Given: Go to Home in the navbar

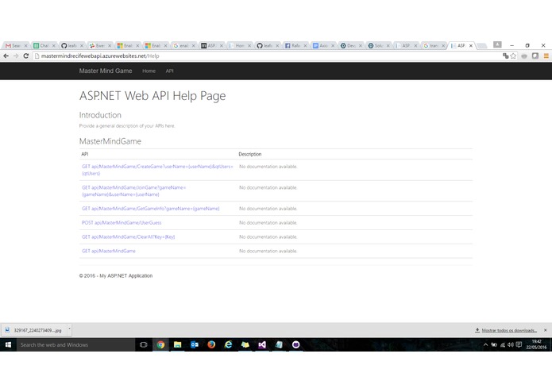Looking at the screenshot, I should (149, 71).
